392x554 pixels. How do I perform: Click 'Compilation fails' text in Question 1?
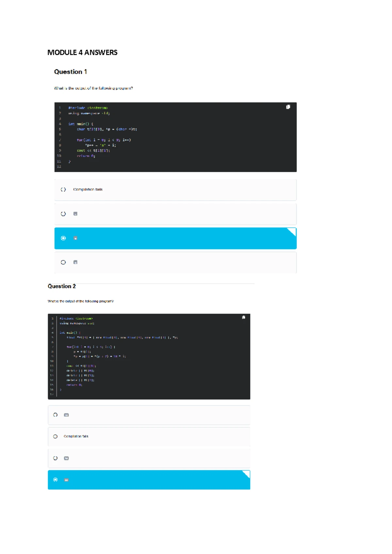pos(88,189)
